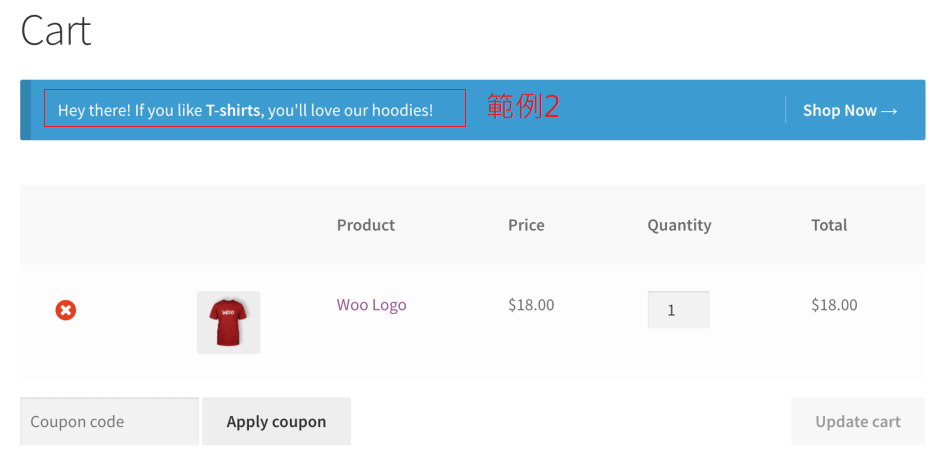Click the Total column header
This screenshot has height=476, width=950.
click(x=829, y=225)
